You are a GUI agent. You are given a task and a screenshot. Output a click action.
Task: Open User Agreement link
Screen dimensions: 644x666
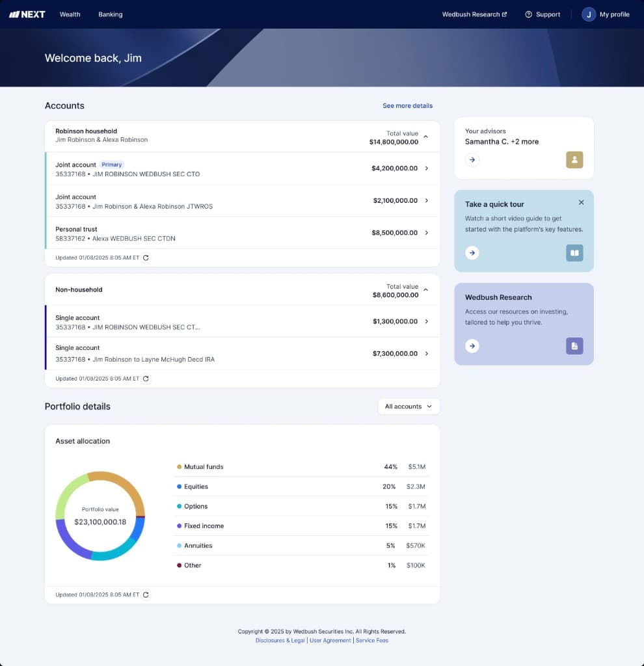(x=330, y=641)
